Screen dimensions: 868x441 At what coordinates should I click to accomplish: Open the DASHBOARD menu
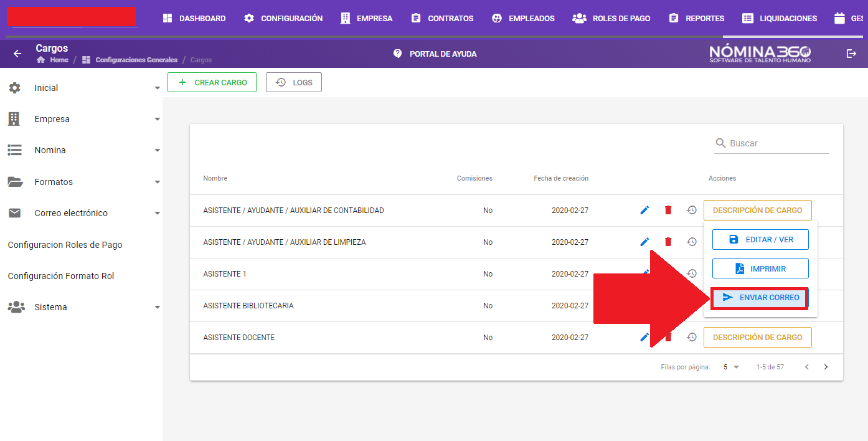point(194,19)
